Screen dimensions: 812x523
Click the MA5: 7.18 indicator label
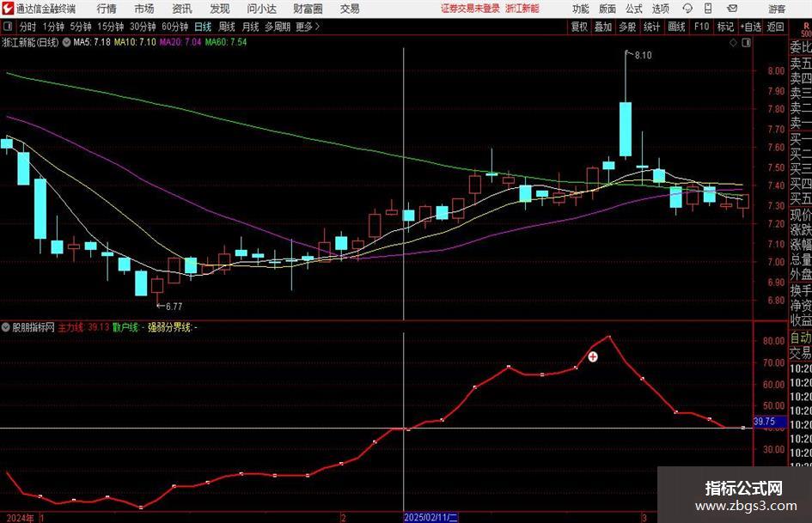click(92, 42)
